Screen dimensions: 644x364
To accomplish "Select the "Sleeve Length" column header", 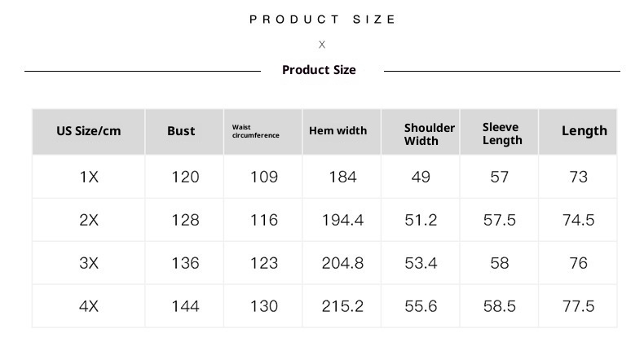I will [501, 134].
